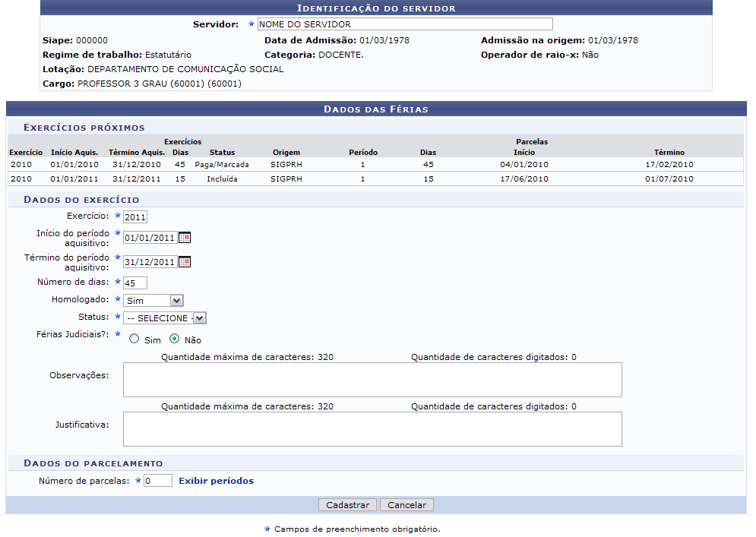The image size is (756, 537).
Task: Expand the Status dropdown showing SELECIONE
Action: click(x=165, y=318)
